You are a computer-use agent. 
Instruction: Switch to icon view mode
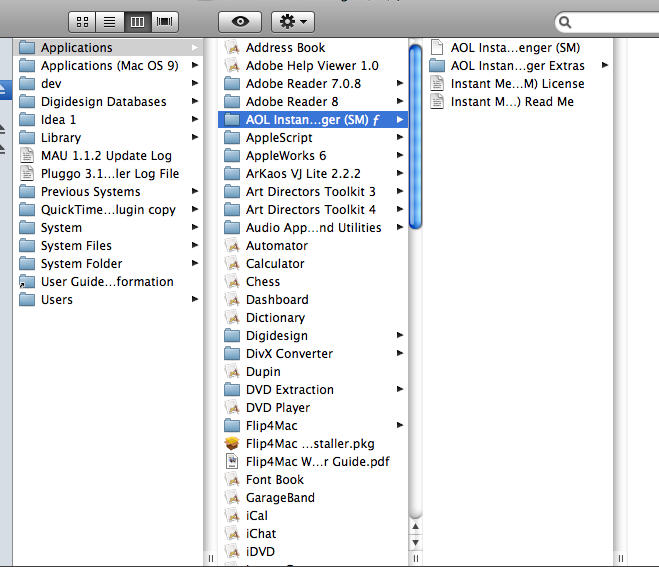pos(82,21)
